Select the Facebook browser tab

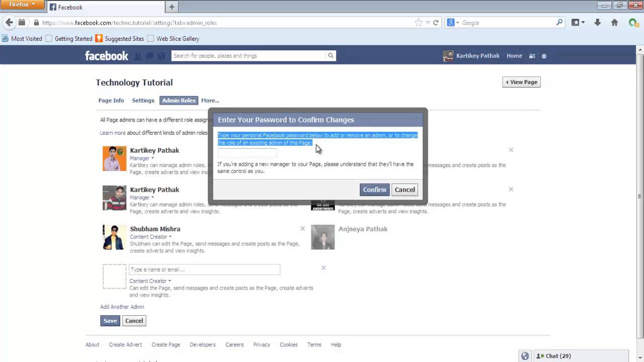click(x=105, y=7)
